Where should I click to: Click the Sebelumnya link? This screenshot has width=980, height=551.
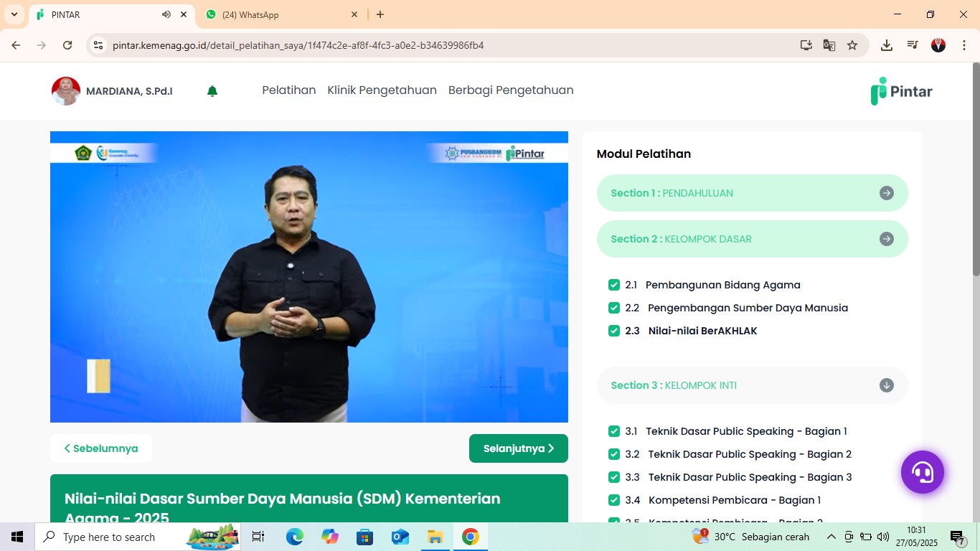click(x=101, y=448)
